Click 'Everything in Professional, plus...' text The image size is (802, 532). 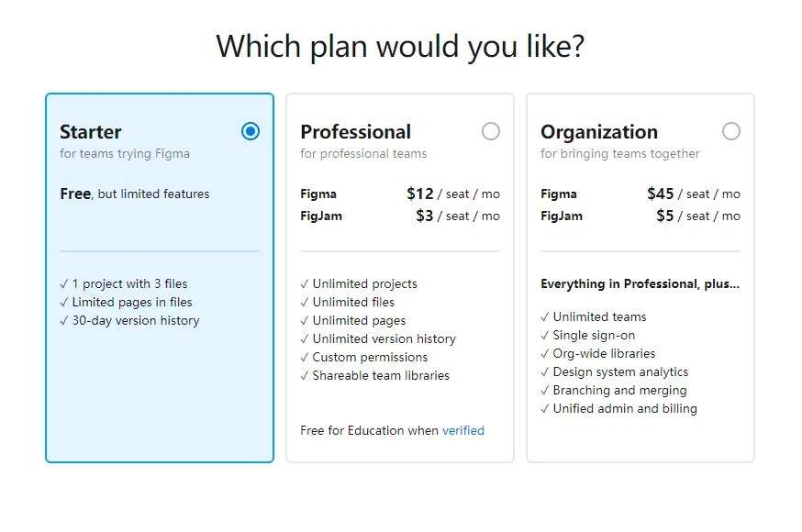640,283
